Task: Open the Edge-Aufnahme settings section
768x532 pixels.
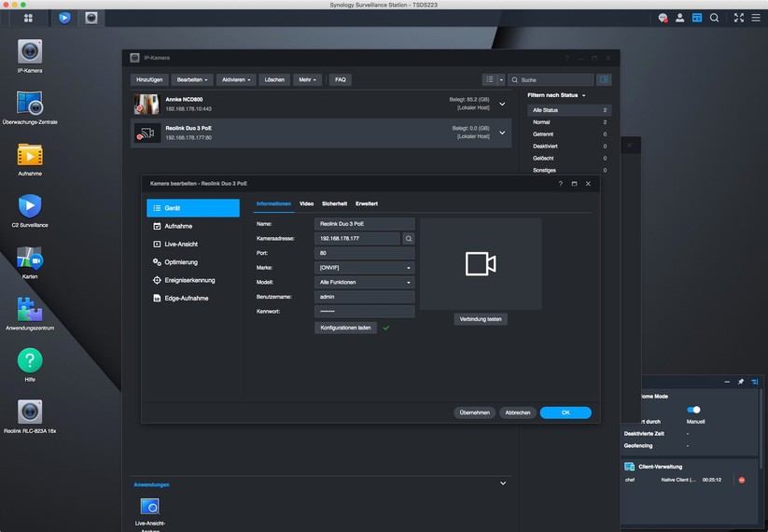Action: pyautogui.click(x=193, y=298)
